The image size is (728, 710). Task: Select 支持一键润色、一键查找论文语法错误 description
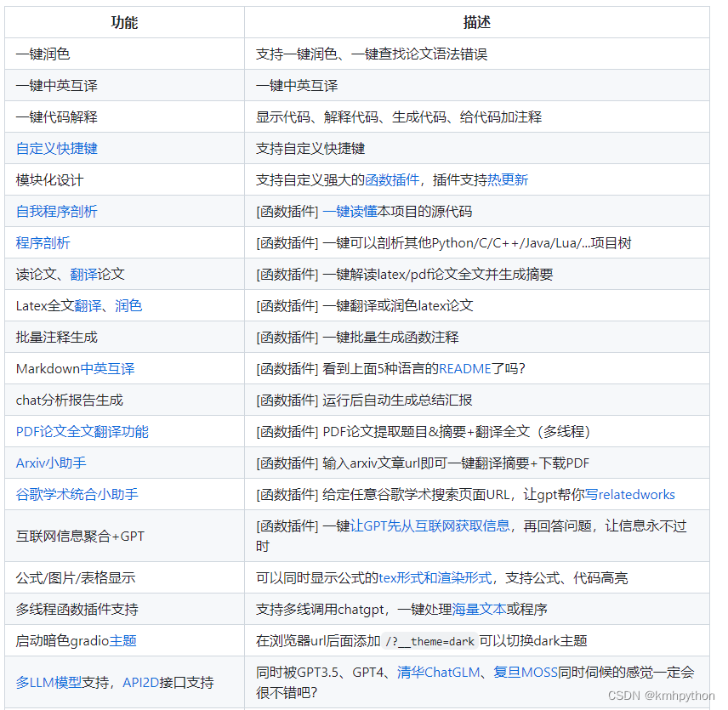pyautogui.click(x=372, y=54)
